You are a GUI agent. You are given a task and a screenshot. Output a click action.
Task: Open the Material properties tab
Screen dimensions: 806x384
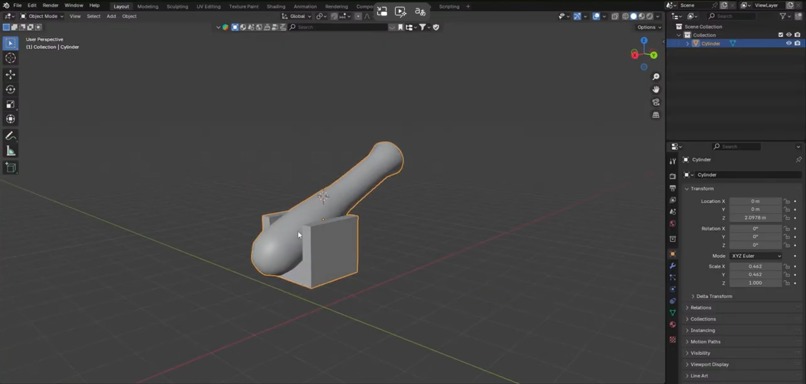(672, 324)
